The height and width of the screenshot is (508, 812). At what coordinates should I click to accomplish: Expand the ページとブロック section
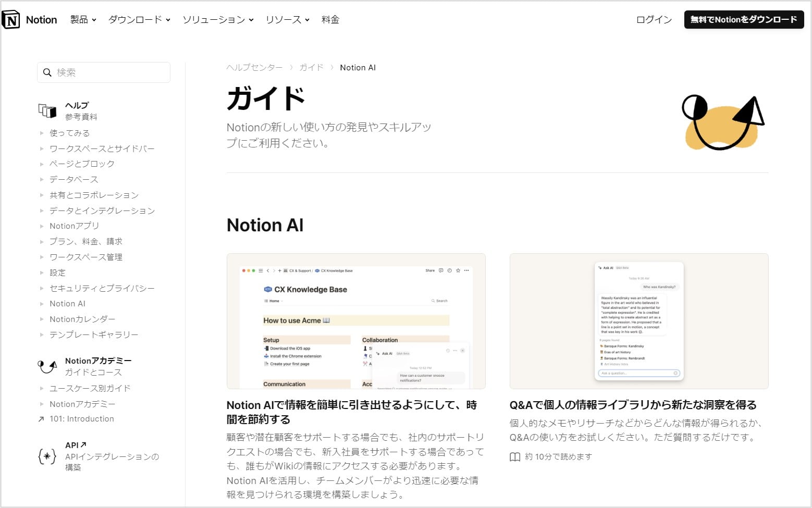[42, 164]
